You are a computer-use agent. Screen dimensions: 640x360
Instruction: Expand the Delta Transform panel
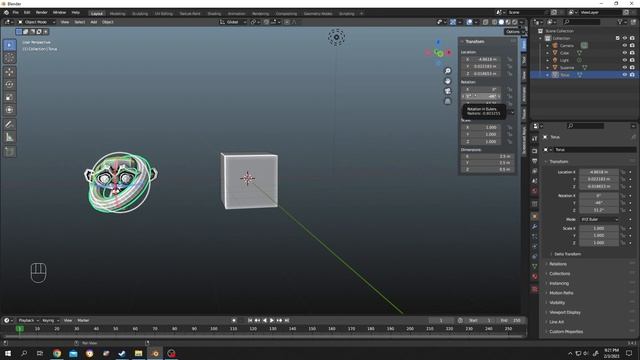pos(567,254)
